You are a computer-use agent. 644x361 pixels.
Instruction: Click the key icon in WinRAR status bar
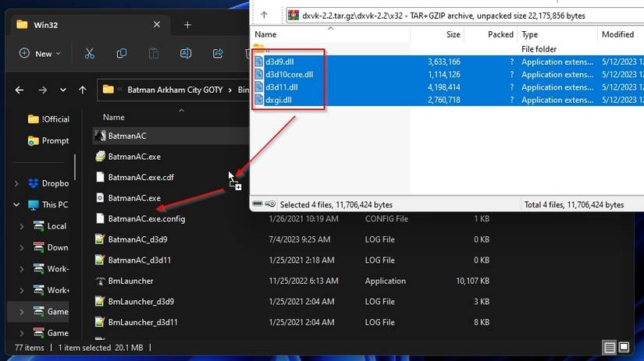[x=270, y=204]
